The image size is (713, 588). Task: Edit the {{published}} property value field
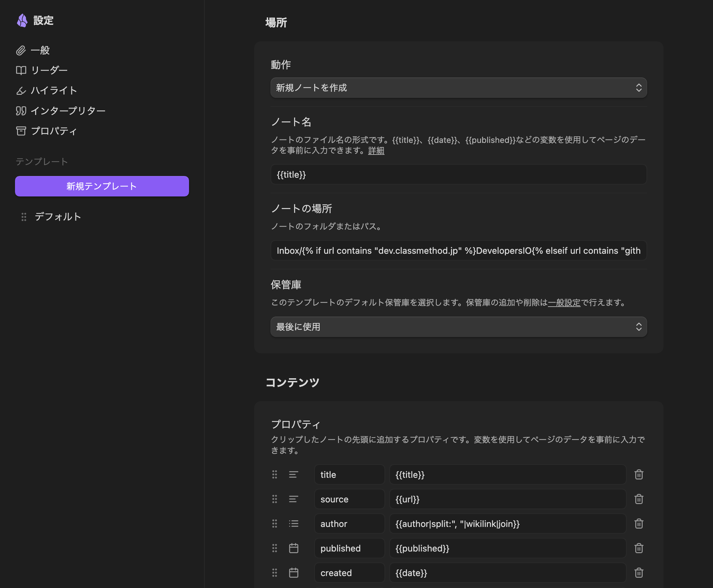(508, 548)
